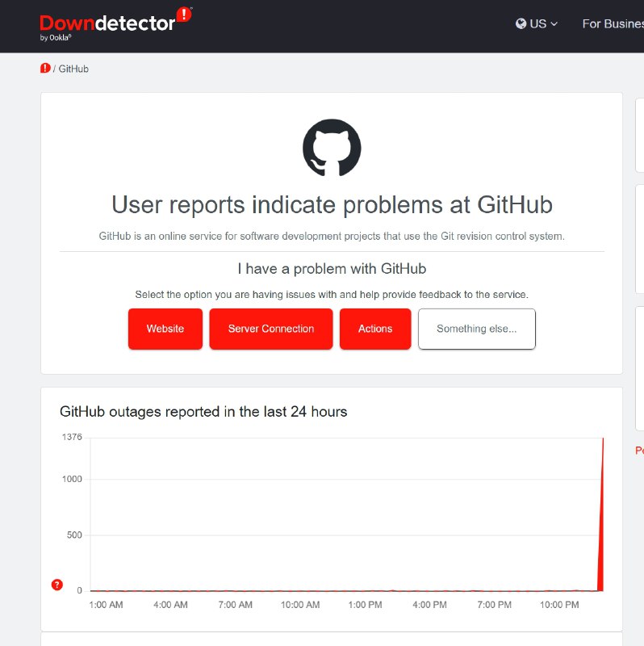This screenshot has height=646, width=644.
Task: Click the red outage spike on the chart
Action: (x=601, y=535)
